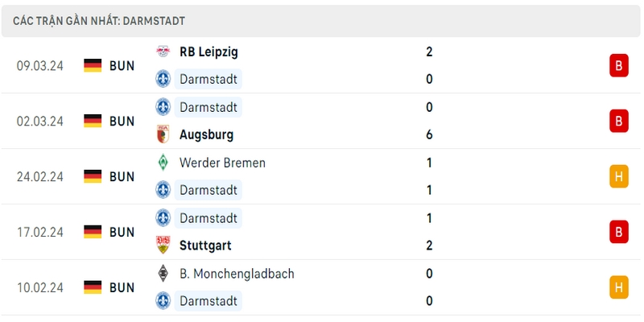
Task: Click the Các trận gần nhất: Darmstadt header
Action: (99, 21)
